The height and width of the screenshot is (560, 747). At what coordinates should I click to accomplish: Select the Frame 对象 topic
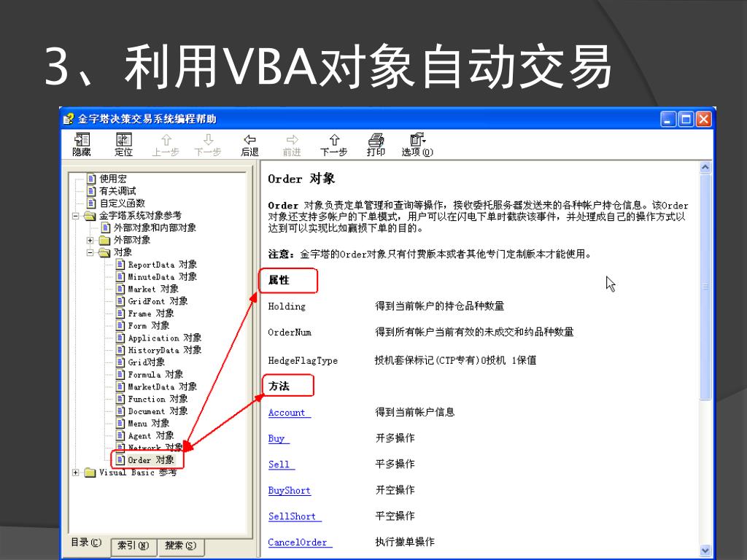(x=151, y=314)
